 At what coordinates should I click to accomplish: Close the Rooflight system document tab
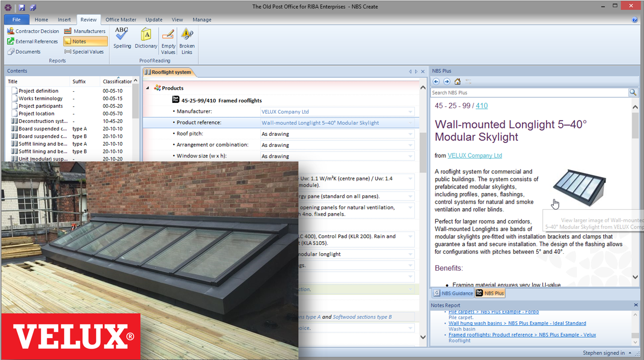point(423,72)
